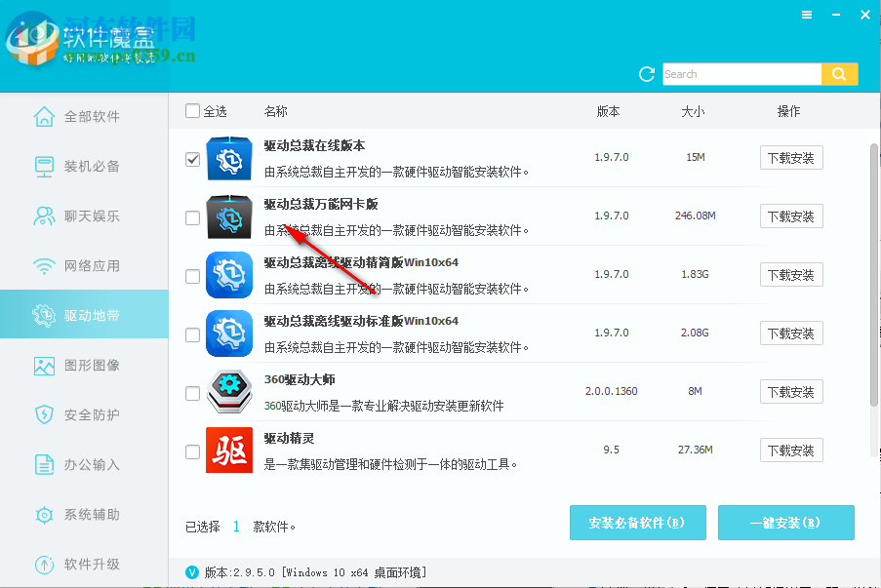The image size is (881, 588).
Task: Click the 软件升级 upload arrow icon
Action: point(44,564)
